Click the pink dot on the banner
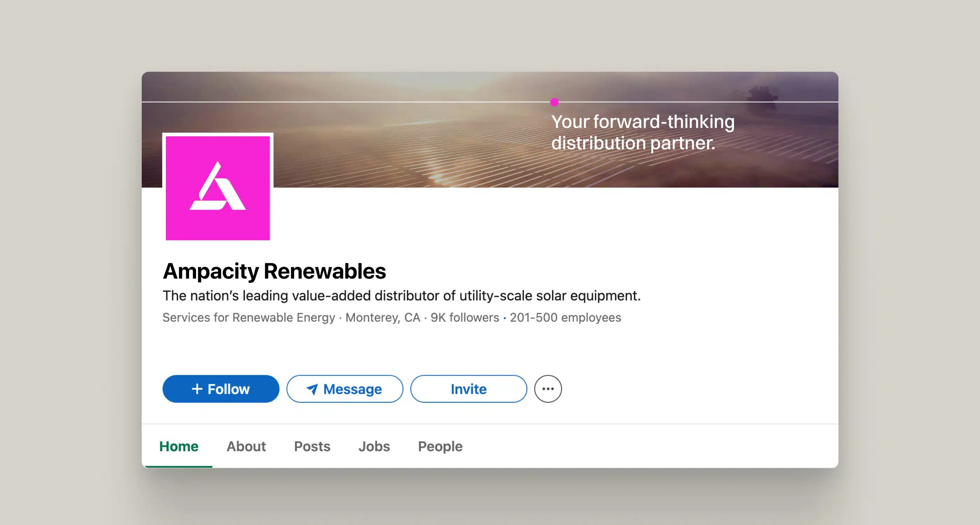Screen dimensions: 980x525 [x=554, y=102]
